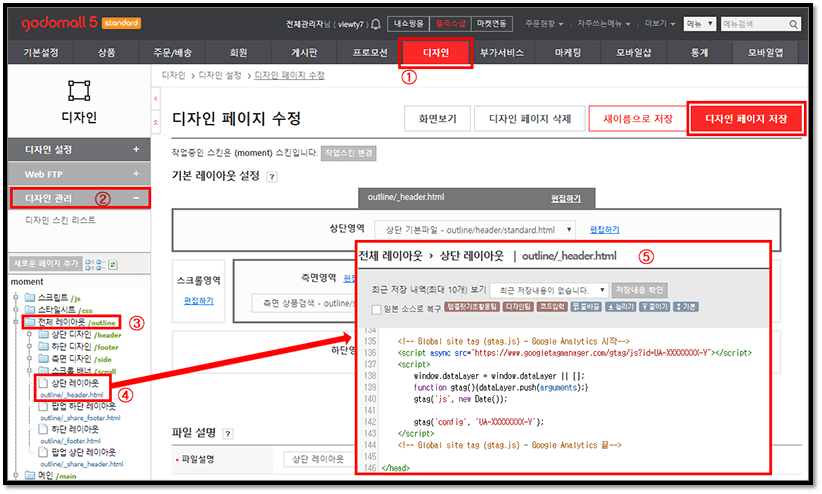Viewport: 822px width, 494px height.
Task: Click the tree refresh icon
Action: click(113, 264)
